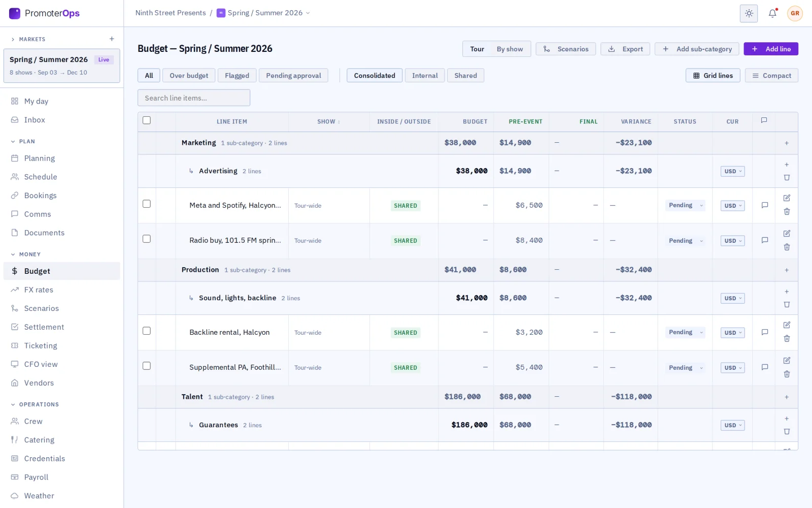The width and height of the screenshot is (812, 508).
Task: Add a line under Sound, lights, backline
Action: (787, 292)
